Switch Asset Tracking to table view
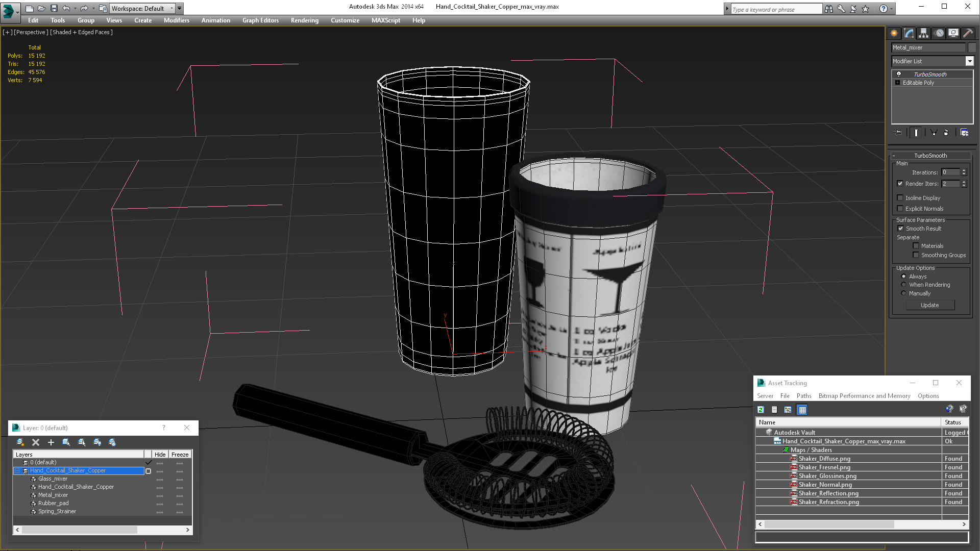 coord(802,410)
